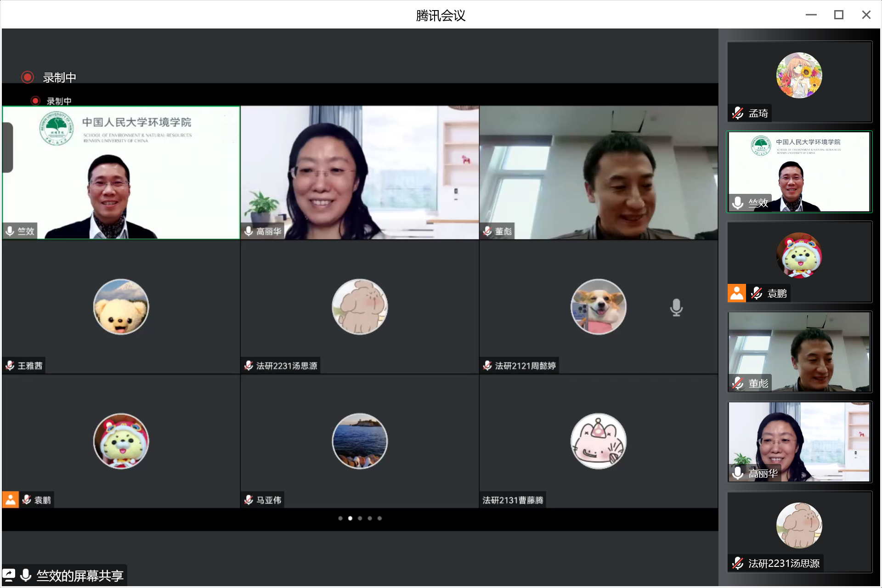Click muted mic icon beside 法研2231汤思源 in sidebar

pyautogui.click(x=738, y=563)
